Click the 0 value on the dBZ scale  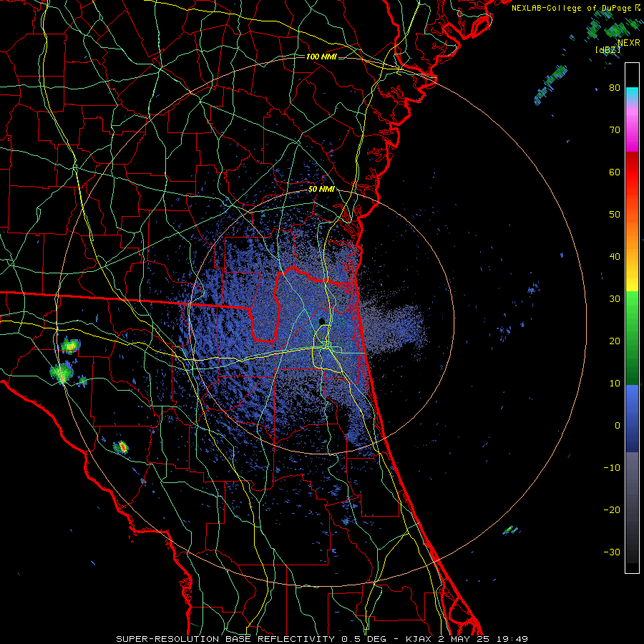[x=618, y=426]
